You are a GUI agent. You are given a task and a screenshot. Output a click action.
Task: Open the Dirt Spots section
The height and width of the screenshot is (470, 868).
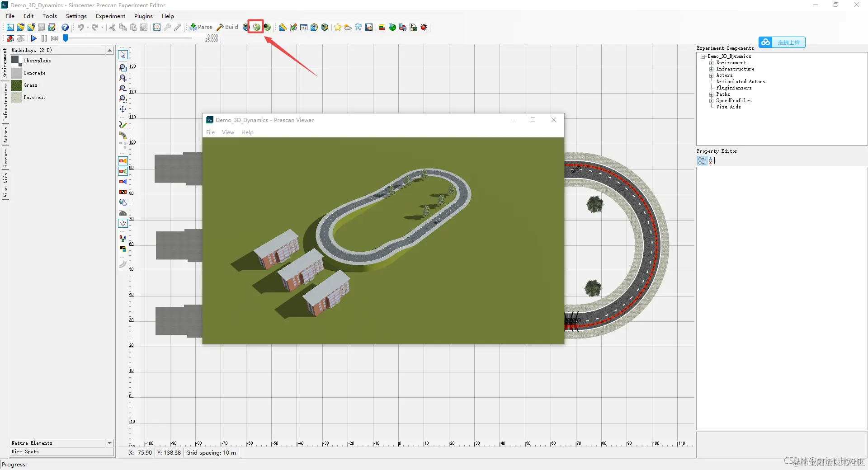(62, 451)
